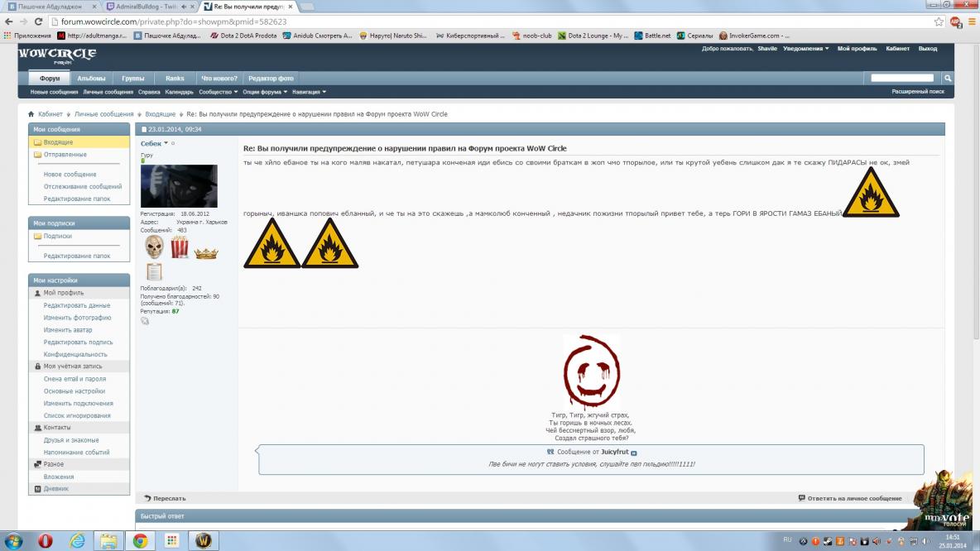Open the Adblock Plus extension icon
Viewport: 980px width, 551px height.
point(954,22)
